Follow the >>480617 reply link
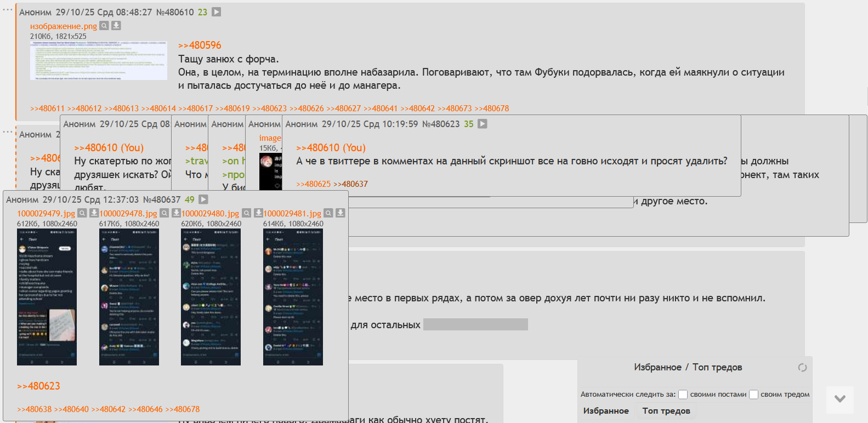Screen dimensions: 868x423 (196, 108)
